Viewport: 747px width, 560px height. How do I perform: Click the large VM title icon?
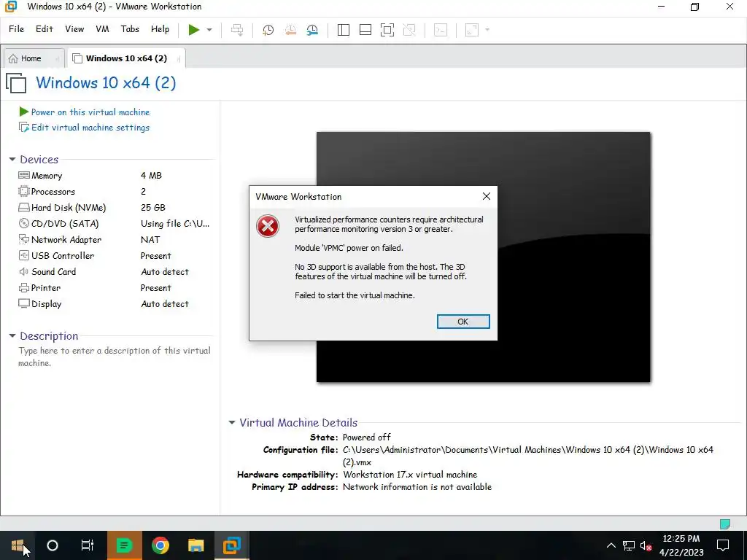point(17,83)
